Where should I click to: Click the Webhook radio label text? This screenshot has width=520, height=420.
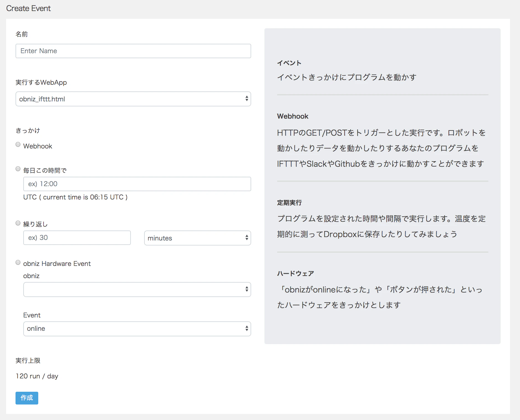(38, 146)
